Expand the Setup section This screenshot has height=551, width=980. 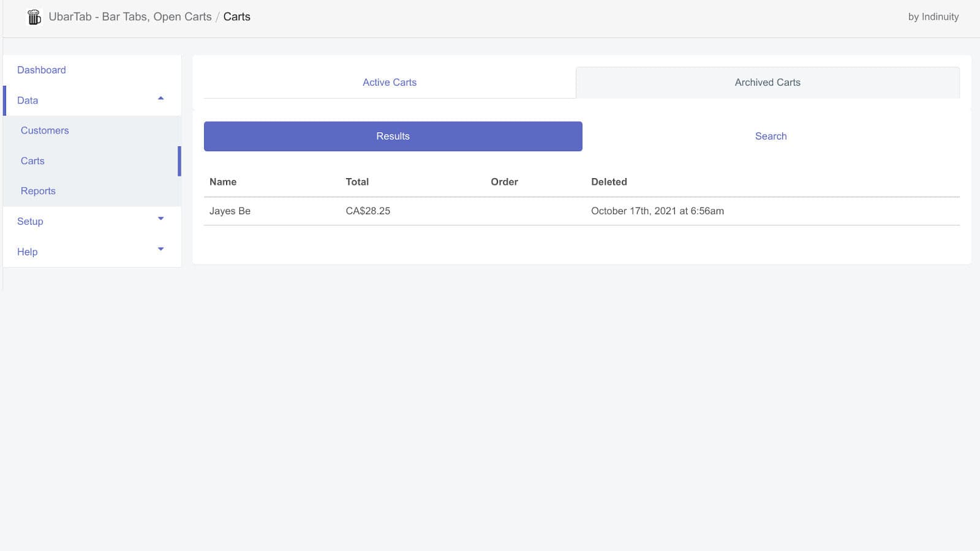160,218
